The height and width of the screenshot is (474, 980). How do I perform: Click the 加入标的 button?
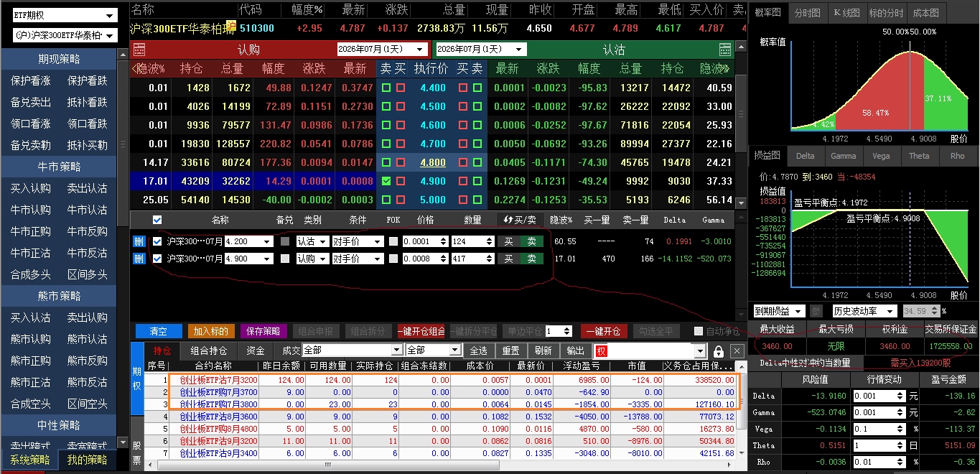click(211, 331)
